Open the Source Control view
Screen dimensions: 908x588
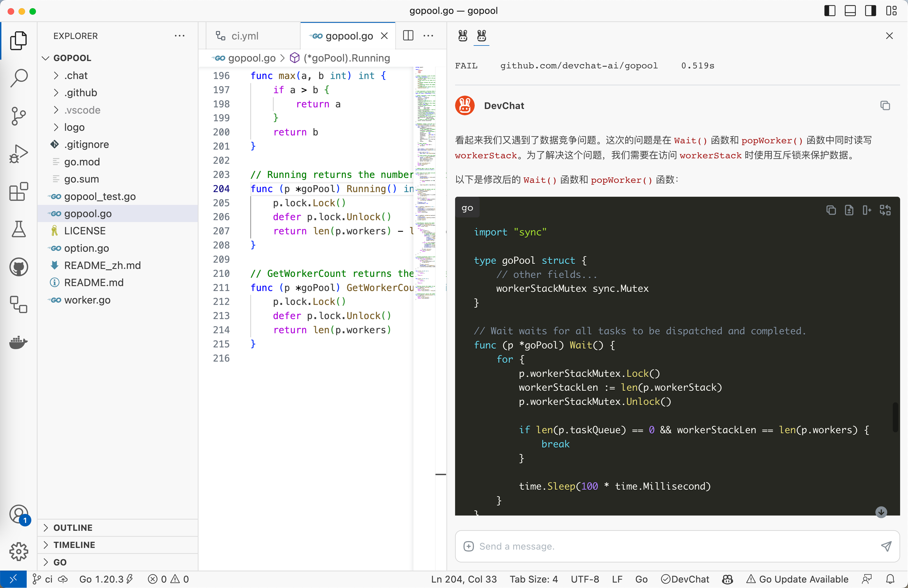pos(18,116)
